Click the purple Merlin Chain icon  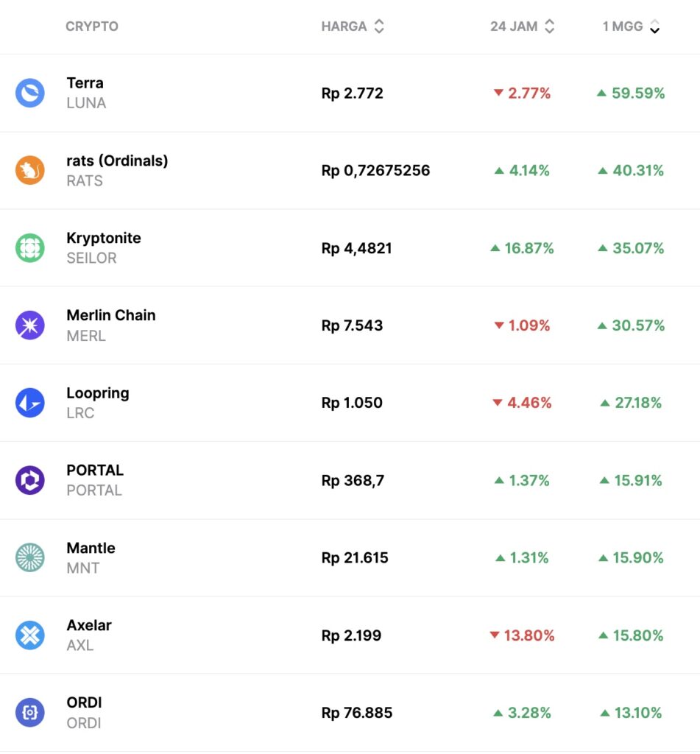click(30, 325)
